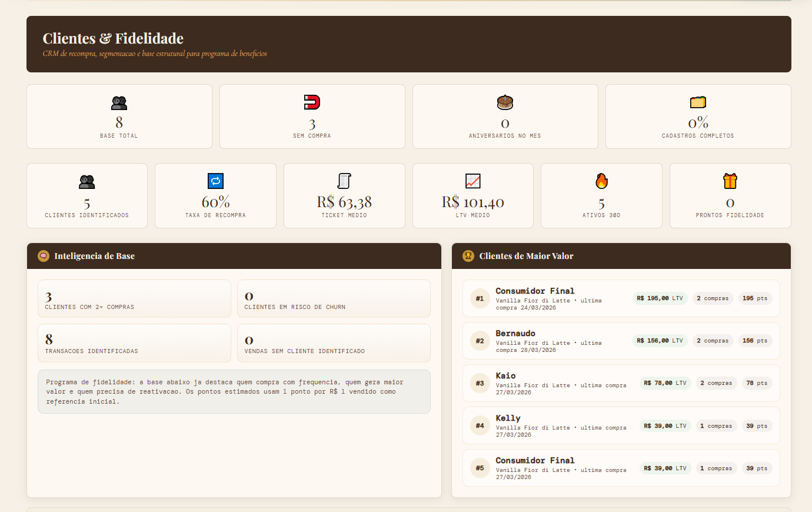The image size is (812, 512).
Task: Click the gift icon for Prontos Fidelidade
Action: 730,181
